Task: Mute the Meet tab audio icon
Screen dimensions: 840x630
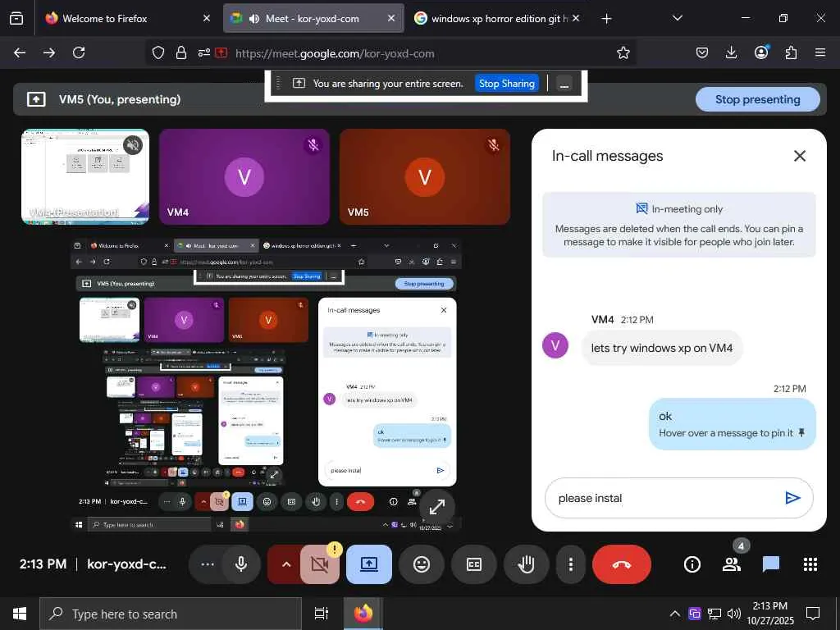Action: pos(254,18)
